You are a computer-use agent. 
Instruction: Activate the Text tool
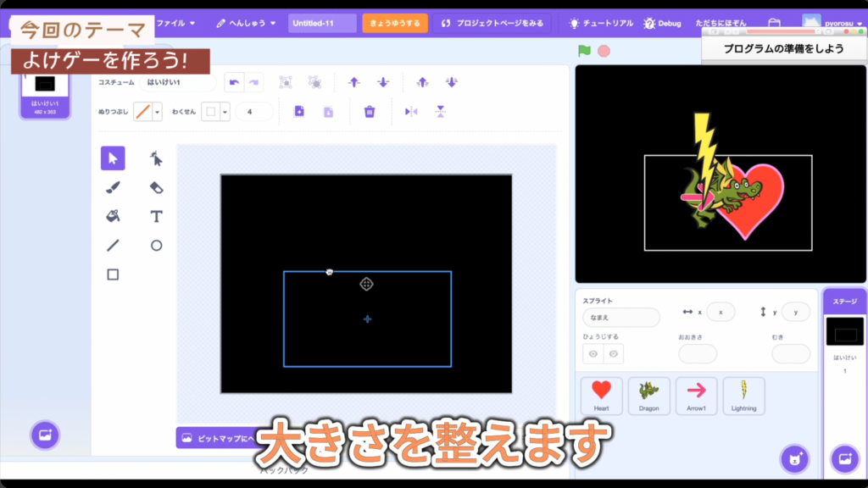pos(156,216)
